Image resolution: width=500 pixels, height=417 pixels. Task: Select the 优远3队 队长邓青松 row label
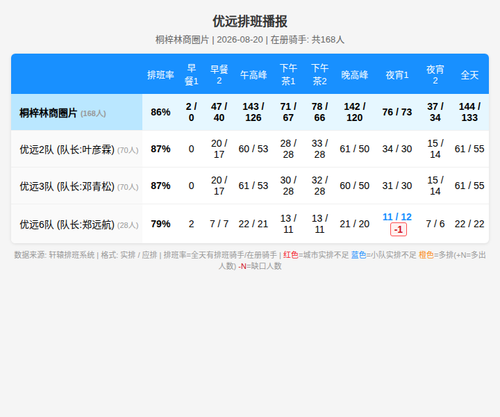pyautogui.click(x=79, y=186)
